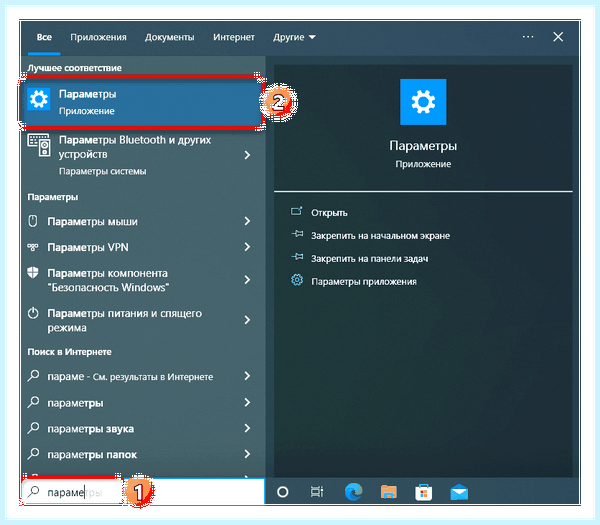Click magnifier icon beside параметры звука
Viewport: 600px width, 525px height.
pos(33,428)
